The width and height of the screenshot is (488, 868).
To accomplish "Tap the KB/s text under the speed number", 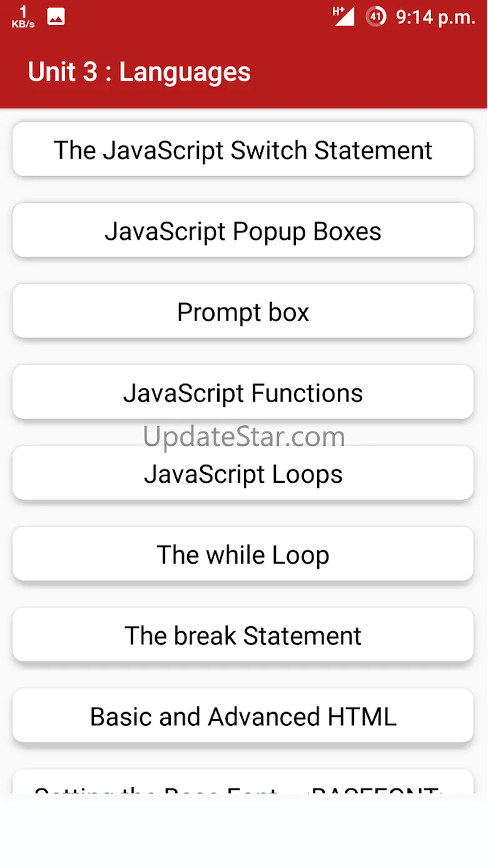I will pyautogui.click(x=23, y=24).
